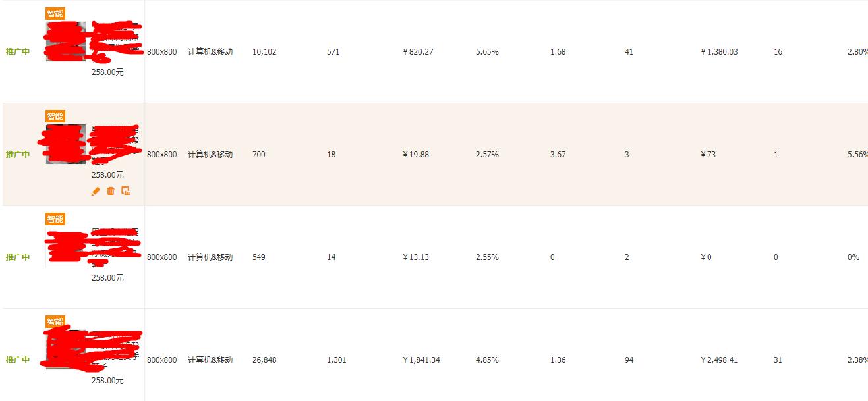Click the 推广中 status in the ¥13.13 row
The image size is (868, 401).
click(x=18, y=257)
